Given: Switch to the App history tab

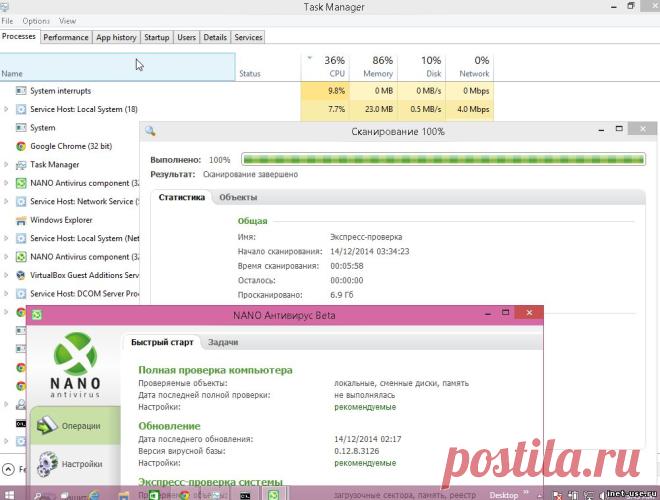Looking at the screenshot, I should coord(116,37).
